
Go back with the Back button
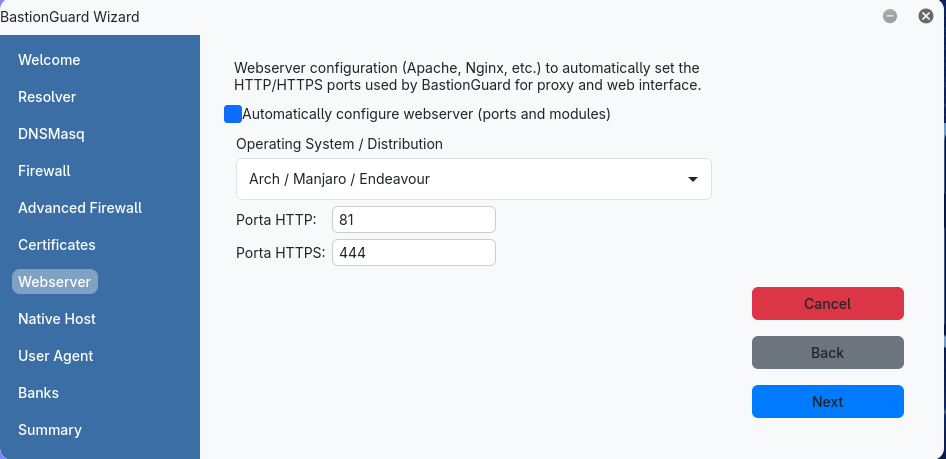point(828,352)
